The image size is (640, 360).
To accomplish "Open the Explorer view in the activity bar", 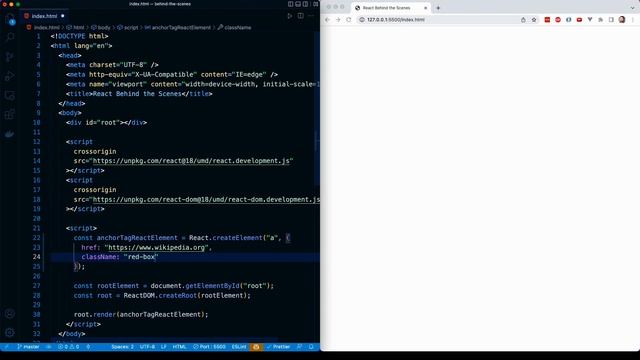I will click(x=10, y=18).
